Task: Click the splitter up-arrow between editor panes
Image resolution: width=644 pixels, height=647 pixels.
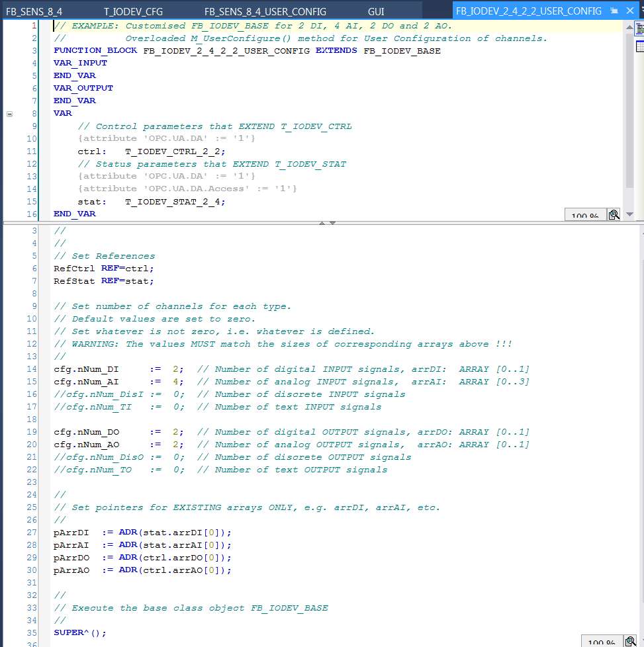Action: 322,224
